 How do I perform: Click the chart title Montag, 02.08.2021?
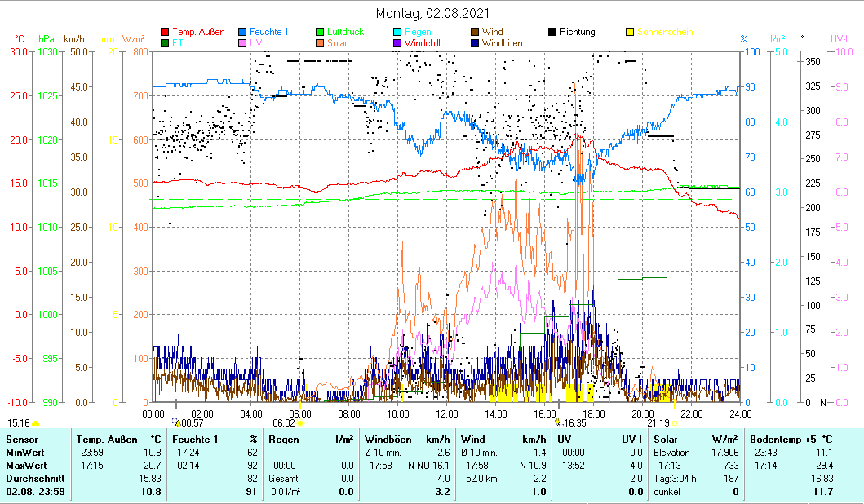click(432, 14)
